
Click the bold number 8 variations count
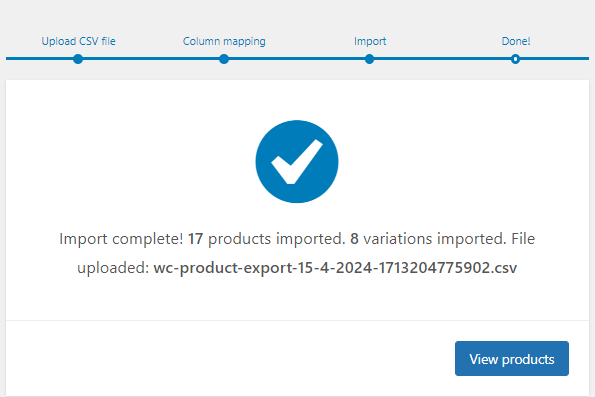click(x=354, y=239)
